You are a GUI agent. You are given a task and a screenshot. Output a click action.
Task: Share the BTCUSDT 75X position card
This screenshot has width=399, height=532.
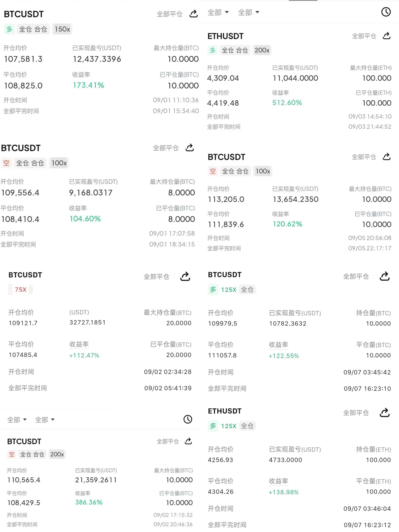coord(185,276)
